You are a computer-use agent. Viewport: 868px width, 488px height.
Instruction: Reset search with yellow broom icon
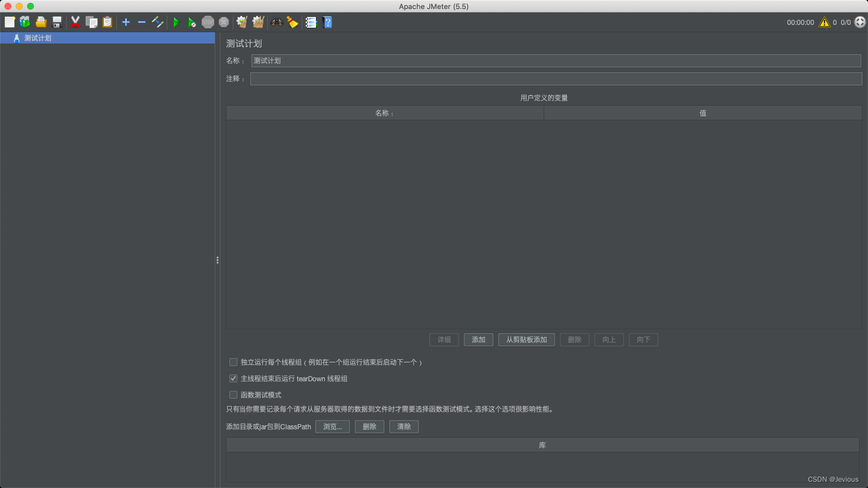point(292,22)
